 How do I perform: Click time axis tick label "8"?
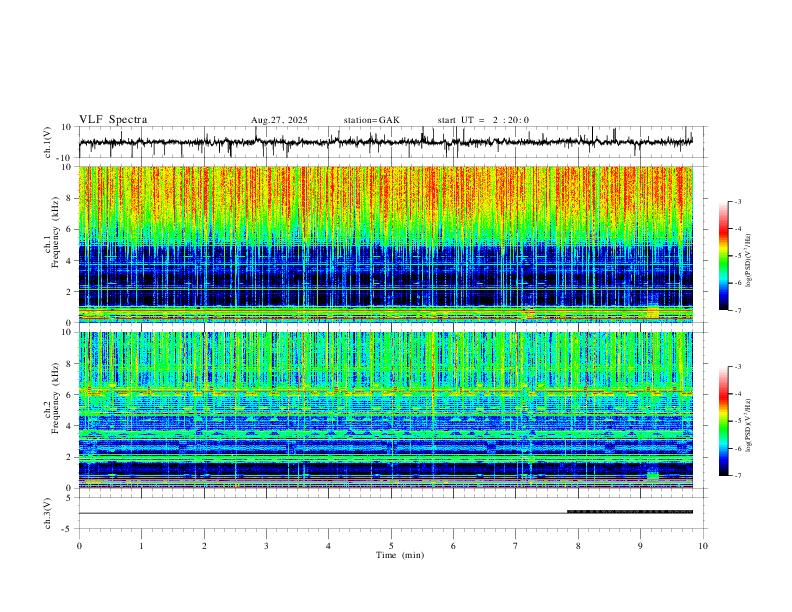click(x=578, y=546)
